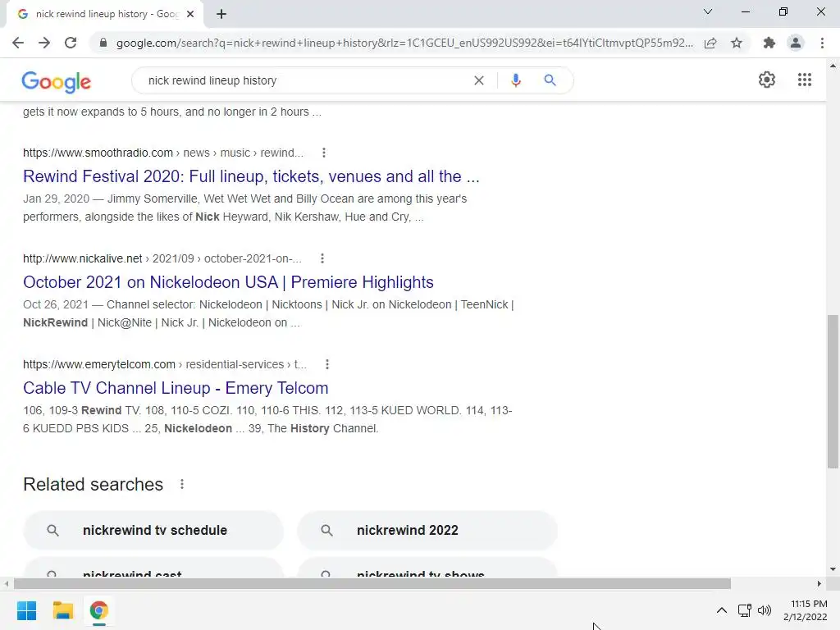Select the 'nick rewind lineup history' browser tab
840x630 pixels.
[106, 14]
